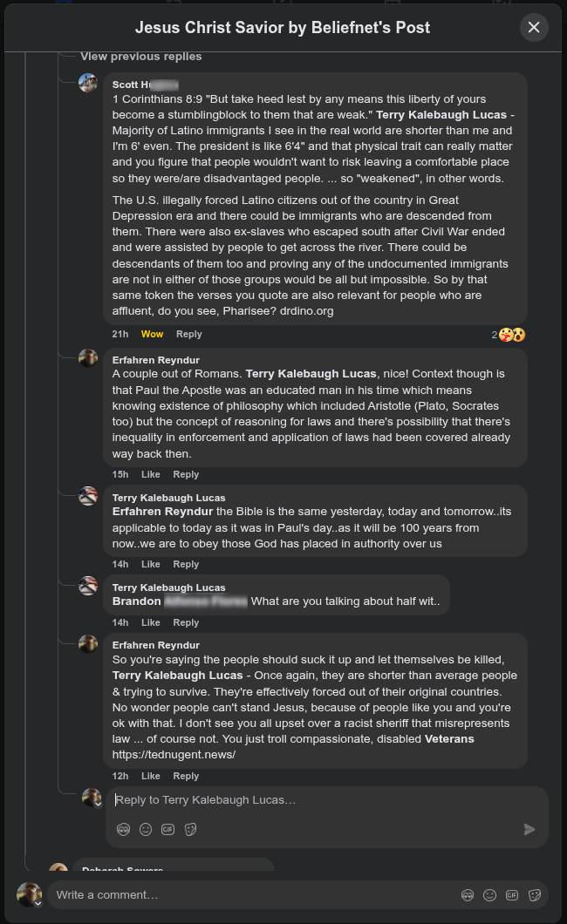The height and width of the screenshot is (924, 567).
Task: Open sticker picker in the reply box
Action: [x=190, y=830]
